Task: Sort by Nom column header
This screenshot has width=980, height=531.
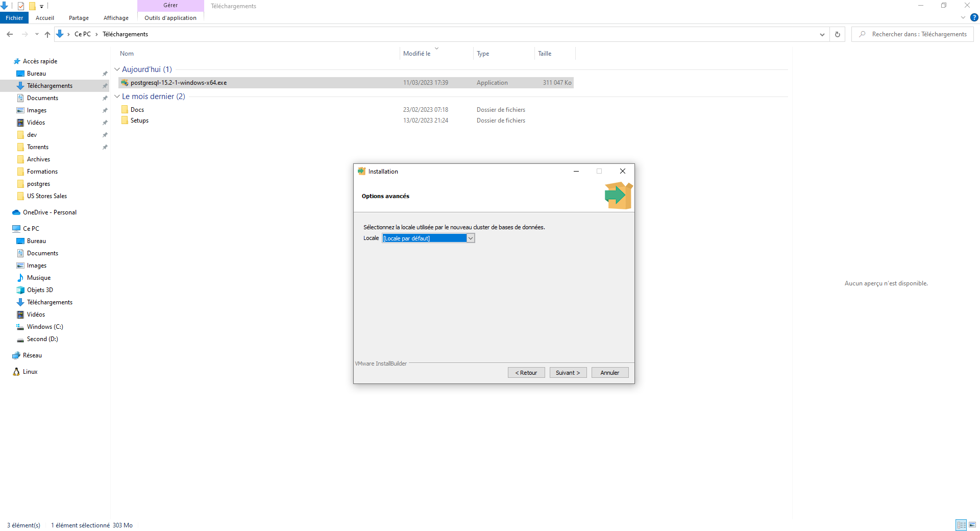Action: point(127,54)
